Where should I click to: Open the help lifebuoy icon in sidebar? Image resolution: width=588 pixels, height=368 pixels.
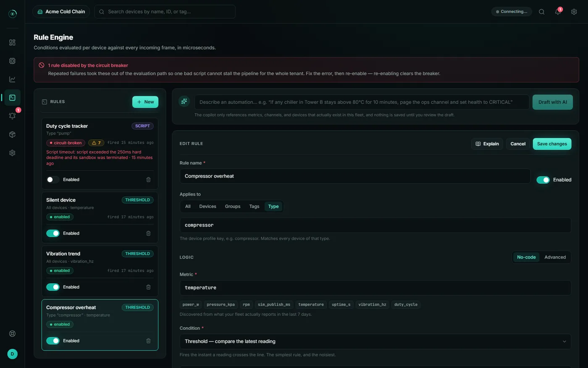click(x=12, y=334)
